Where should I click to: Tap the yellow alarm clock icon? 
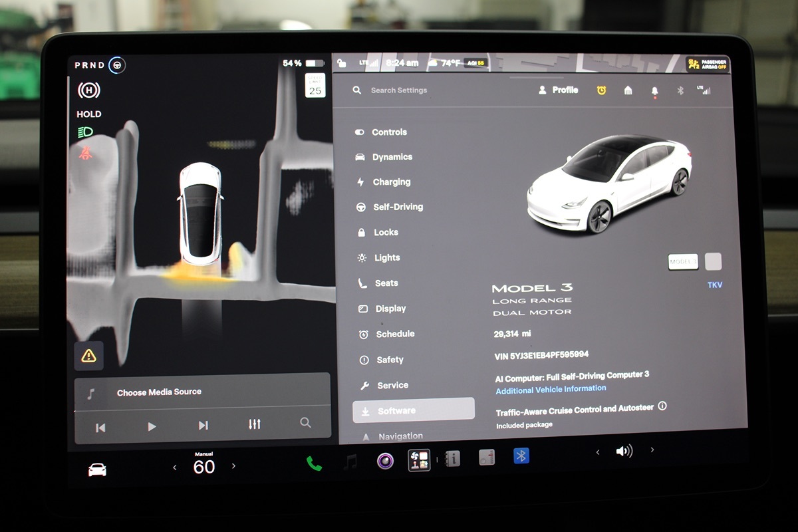click(601, 90)
